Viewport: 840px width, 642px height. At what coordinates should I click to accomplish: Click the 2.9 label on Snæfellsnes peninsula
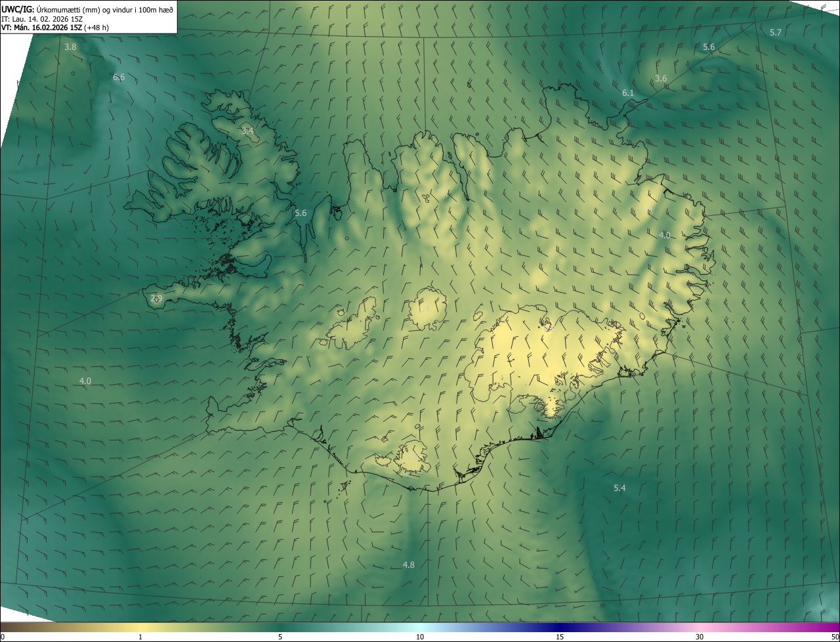click(x=156, y=298)
